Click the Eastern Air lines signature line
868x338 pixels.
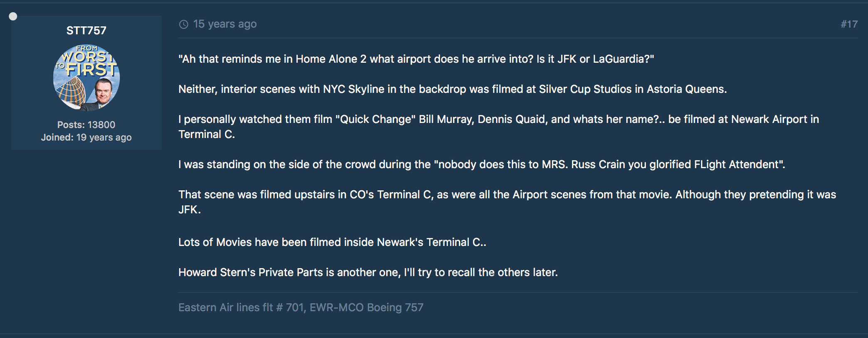click(301, 307)
